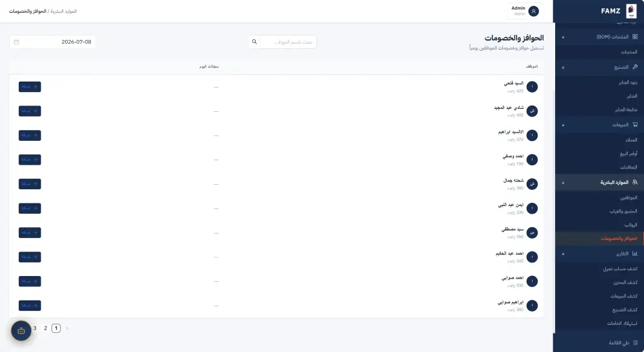
Task: Click the avatar of ابراهيم صوابي
Action: click(532, 306)
